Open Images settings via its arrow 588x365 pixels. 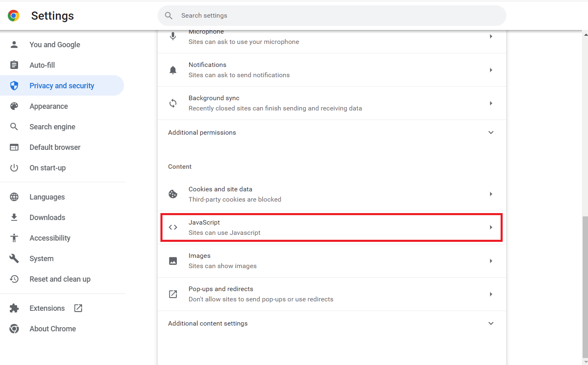coord(491,261)
